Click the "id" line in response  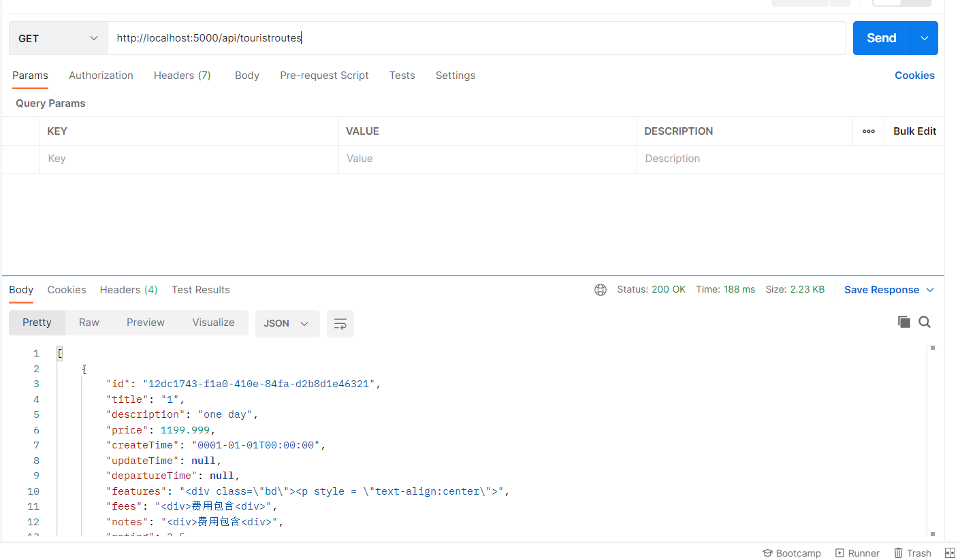[243, 384]
